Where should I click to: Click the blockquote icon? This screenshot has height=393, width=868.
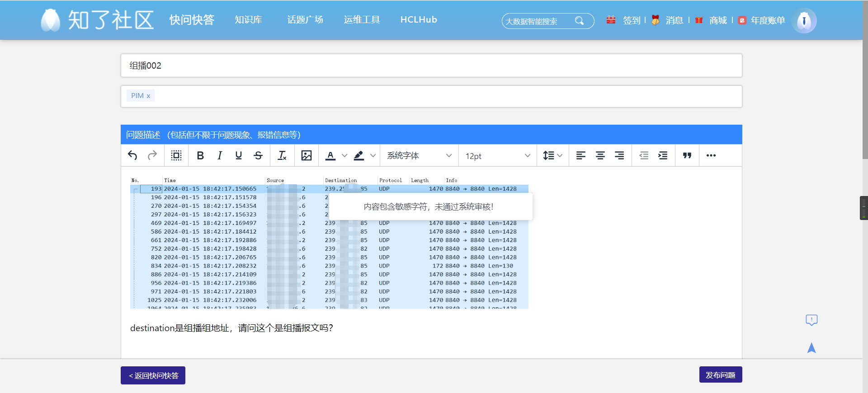(687, 155)
